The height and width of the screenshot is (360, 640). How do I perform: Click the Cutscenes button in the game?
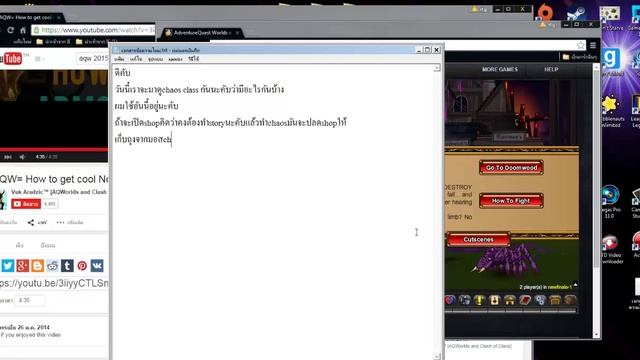click(479, 240)
